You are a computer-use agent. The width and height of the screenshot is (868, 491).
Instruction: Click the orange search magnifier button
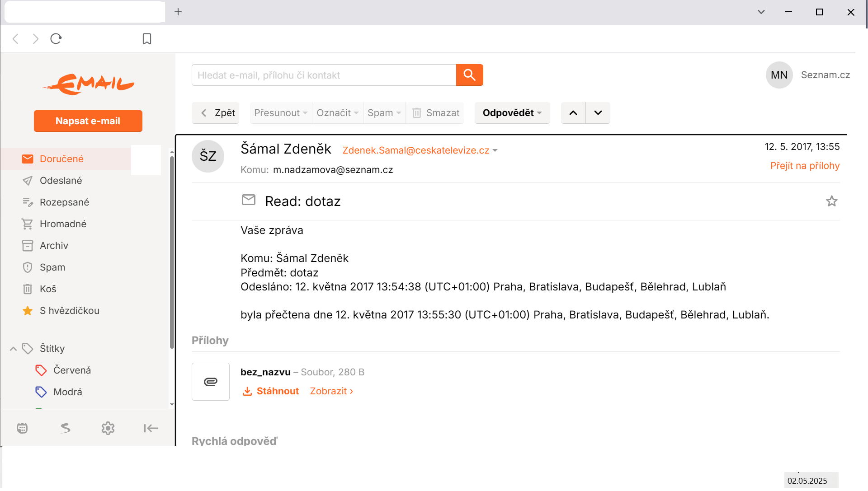(x=469, y=75)
